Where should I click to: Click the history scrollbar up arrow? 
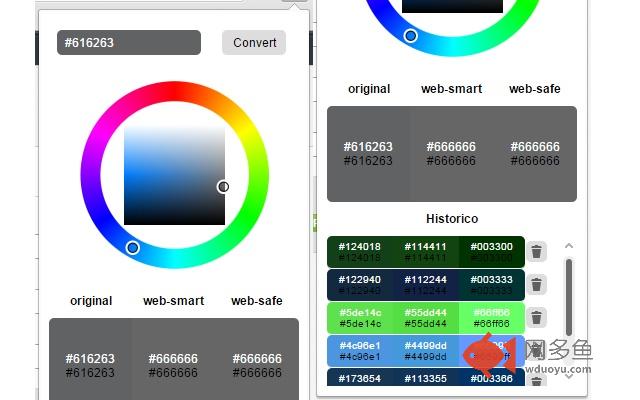569,246
